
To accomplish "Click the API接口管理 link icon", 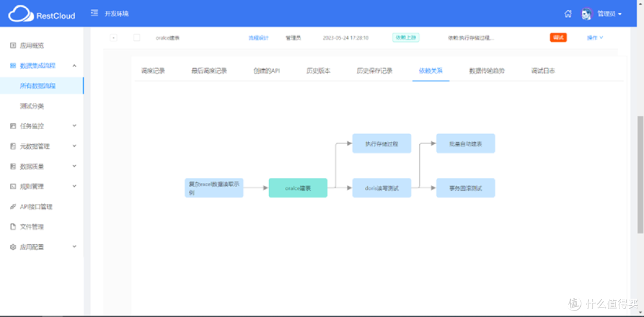I will tap(13, 207).
